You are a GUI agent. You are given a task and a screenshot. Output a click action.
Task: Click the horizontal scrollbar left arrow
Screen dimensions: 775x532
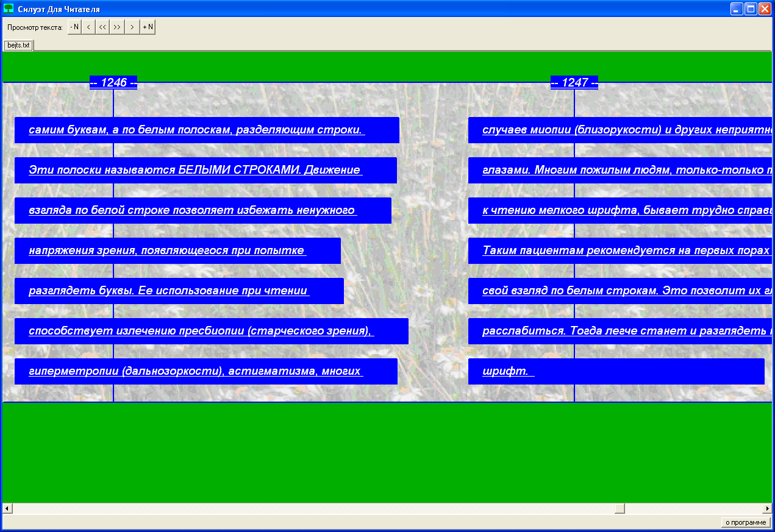tap(7, 508)
